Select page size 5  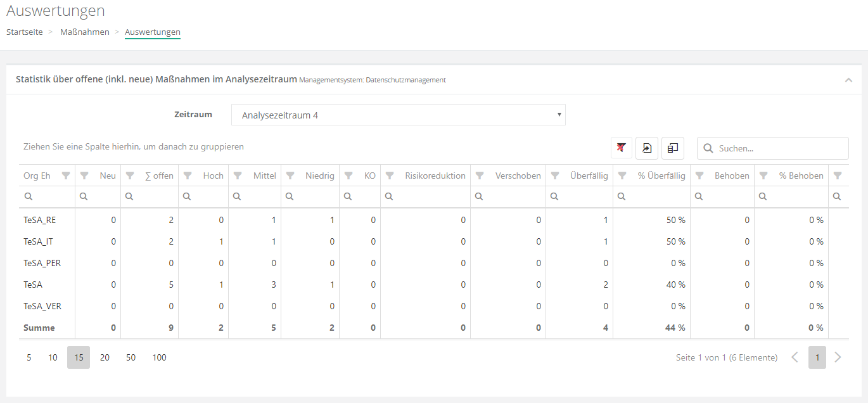(x=29, y=357)
